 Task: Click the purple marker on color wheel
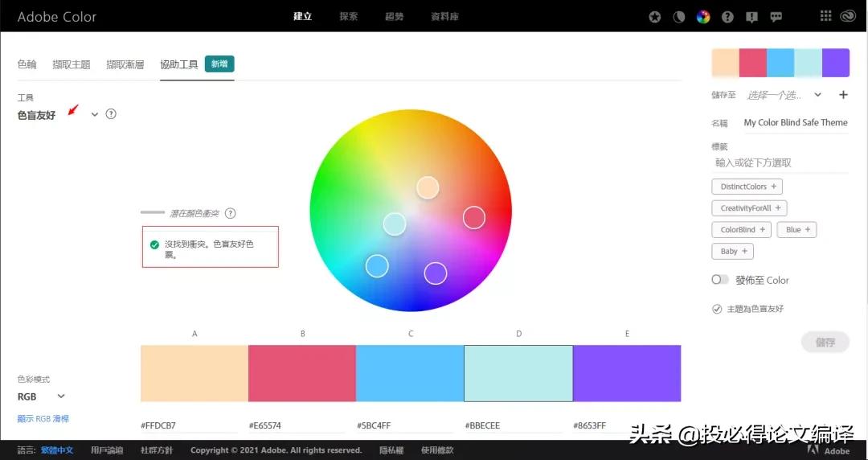point(435,273)
